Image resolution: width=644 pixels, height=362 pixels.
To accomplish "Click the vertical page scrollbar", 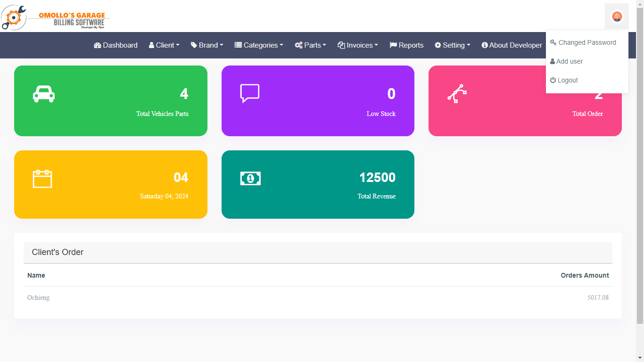I will pos(640,165).
